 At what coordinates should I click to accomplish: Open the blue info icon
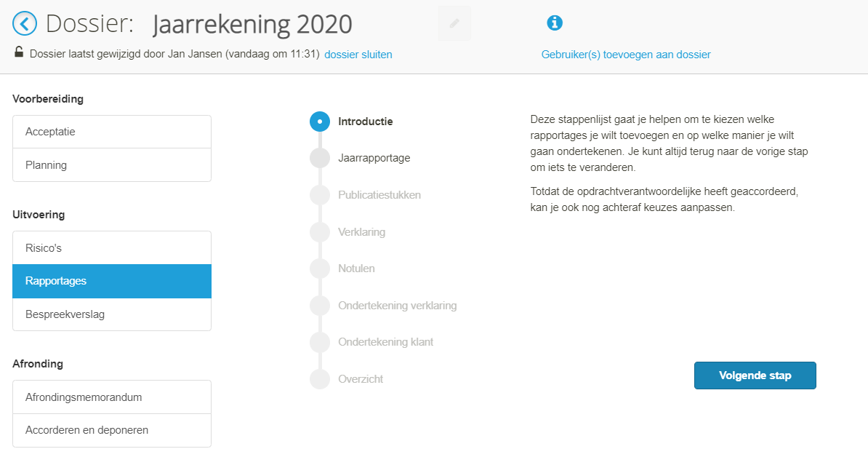pos(555,23)
